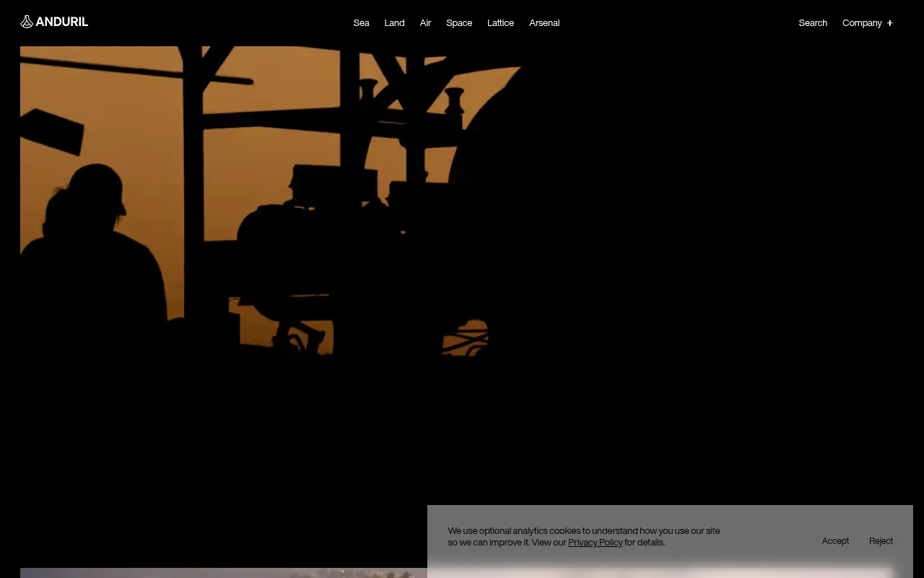Open the Privacy Policy link
Image resolution: width=924 pixels, height=578 pixels.
(596, 543)
